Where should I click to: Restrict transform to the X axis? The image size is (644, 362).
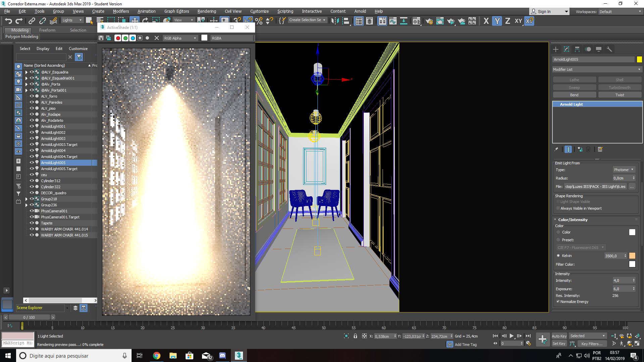click(486, 21)
